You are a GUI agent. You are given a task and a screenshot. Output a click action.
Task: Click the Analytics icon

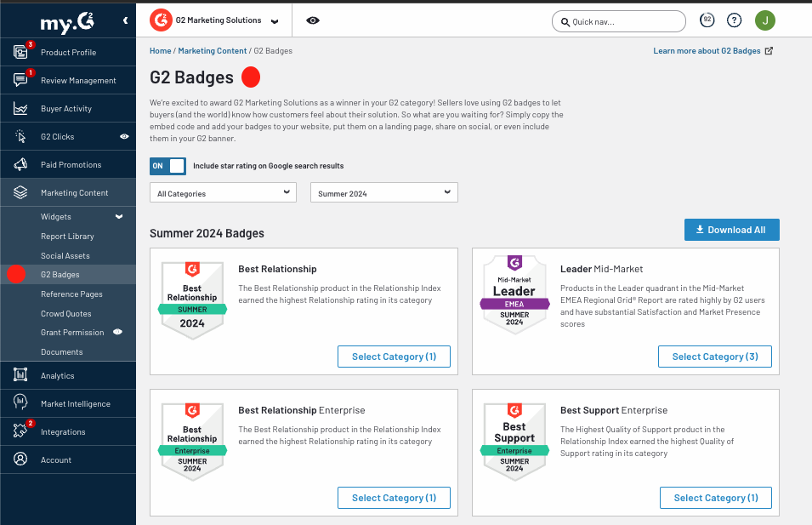pyautogui.click(x=20, y=374)
